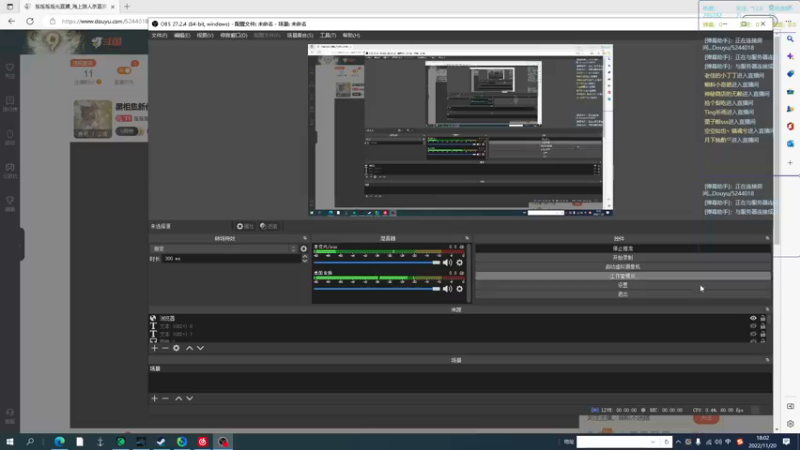Adjust the second mixer channel volume slider
Screen dimensions: 800x450
click(377, 289)
